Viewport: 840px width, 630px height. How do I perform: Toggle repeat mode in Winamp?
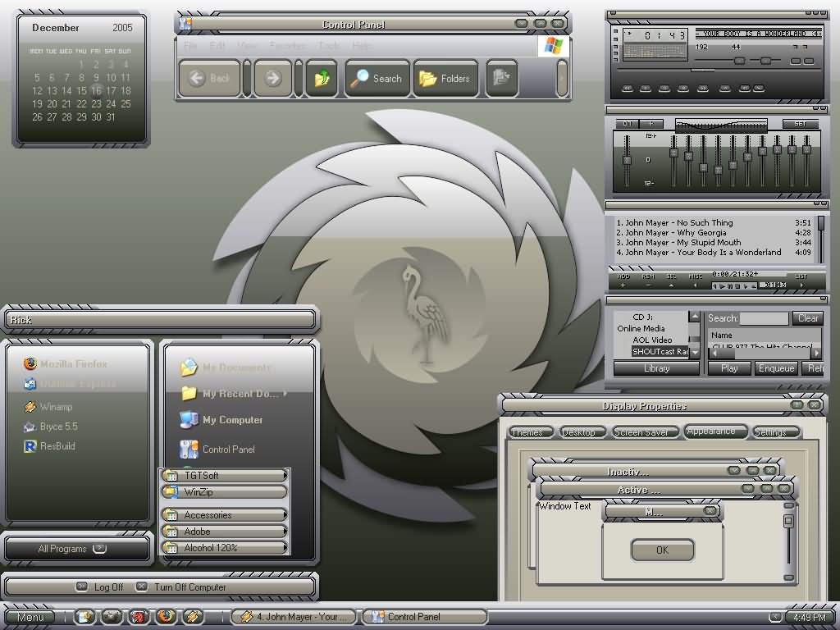[759, 88]
